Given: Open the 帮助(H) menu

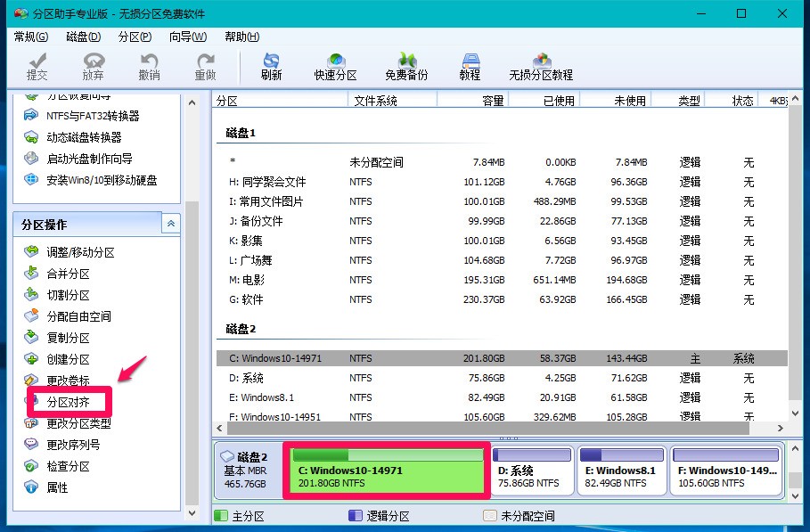Looking at the screenshot, I should pos(241,37).
